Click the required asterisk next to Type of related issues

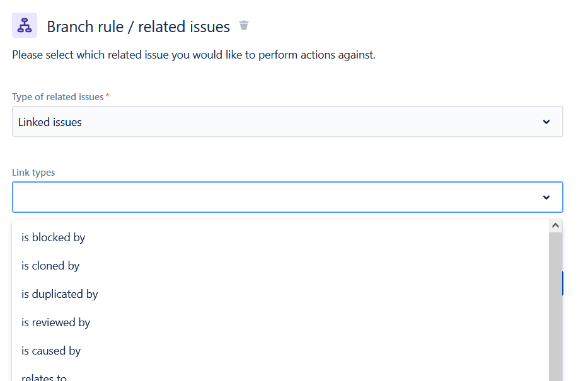coord(107,96)
